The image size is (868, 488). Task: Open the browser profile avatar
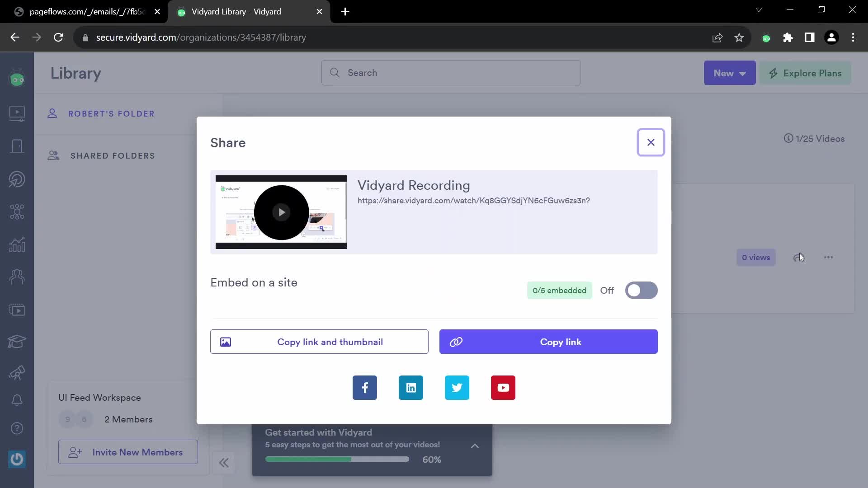pyautogui.click(x=831, y=38)
